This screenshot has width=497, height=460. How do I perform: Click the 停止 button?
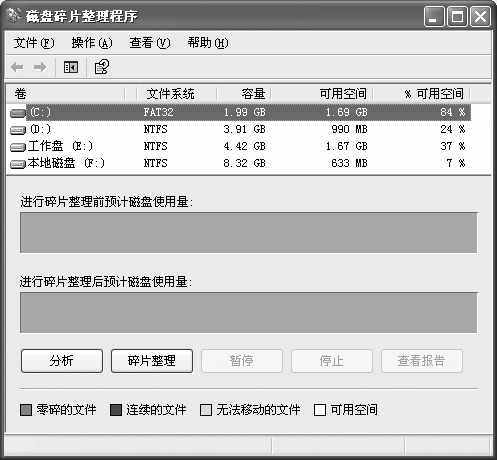coord(332,361)
